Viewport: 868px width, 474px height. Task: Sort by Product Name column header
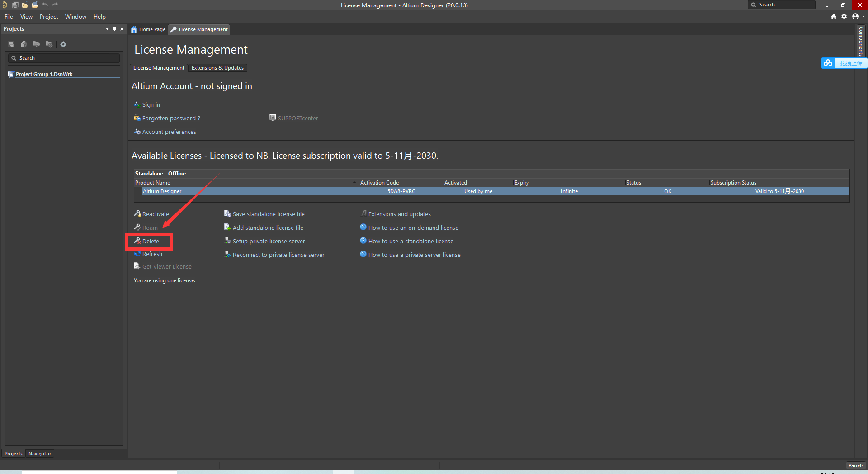[246, 183]
